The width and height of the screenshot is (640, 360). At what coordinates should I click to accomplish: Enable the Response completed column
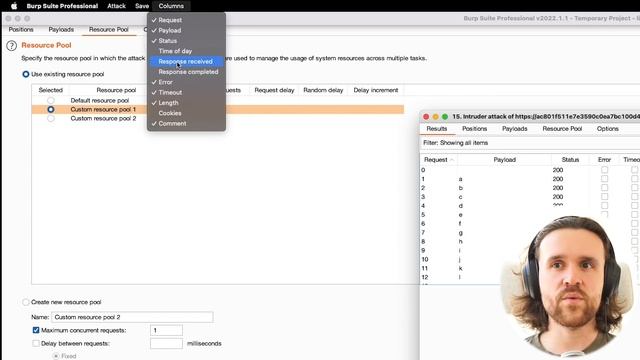point(186,72)
